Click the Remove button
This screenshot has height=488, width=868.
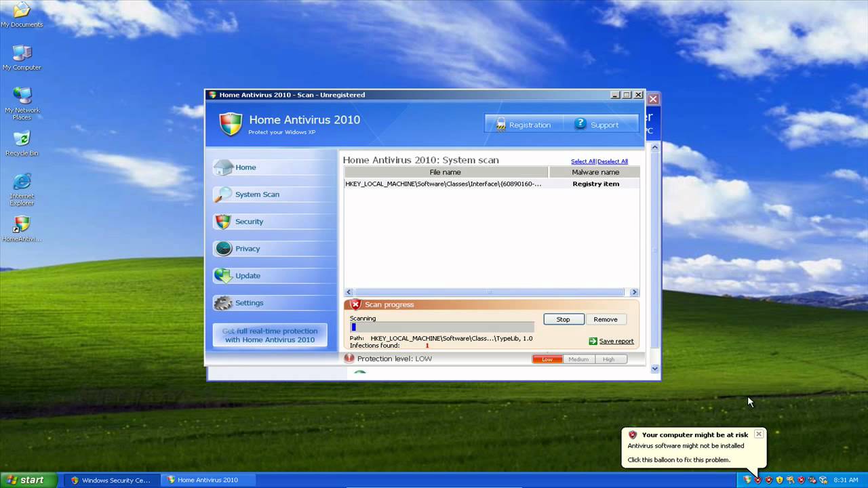click(606, 319)
